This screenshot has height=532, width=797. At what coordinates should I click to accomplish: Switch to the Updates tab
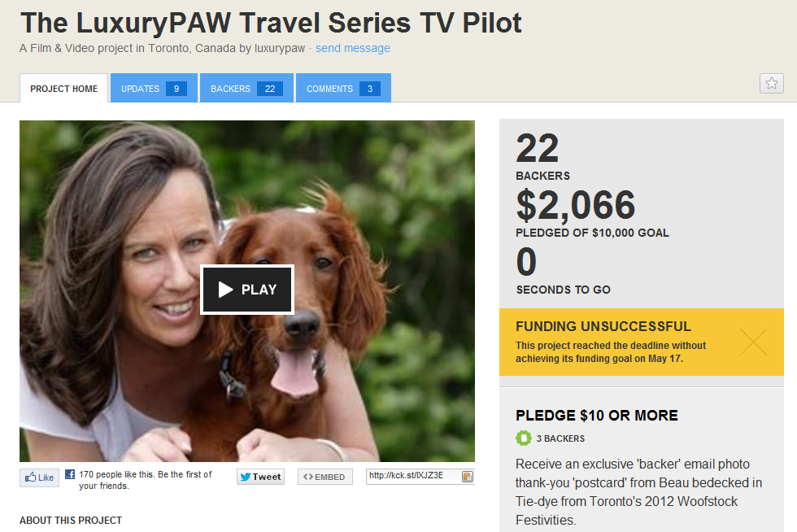click(x=154, y=88)
